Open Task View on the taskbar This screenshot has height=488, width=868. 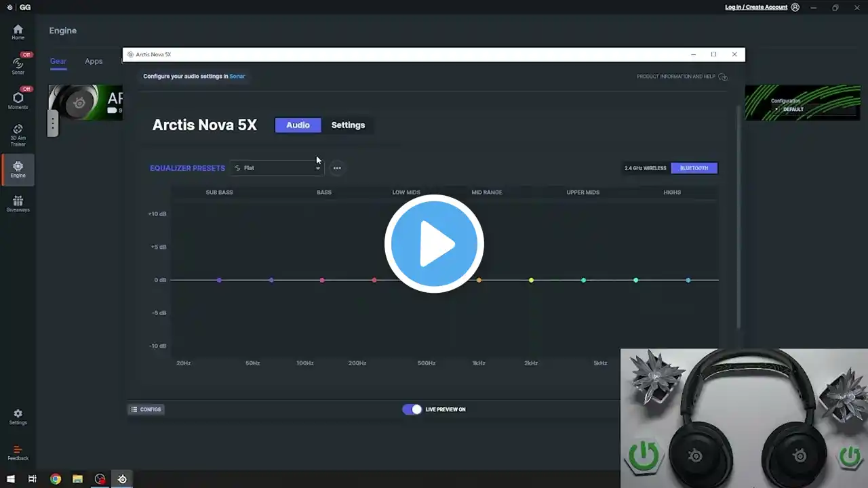(33, 479)
